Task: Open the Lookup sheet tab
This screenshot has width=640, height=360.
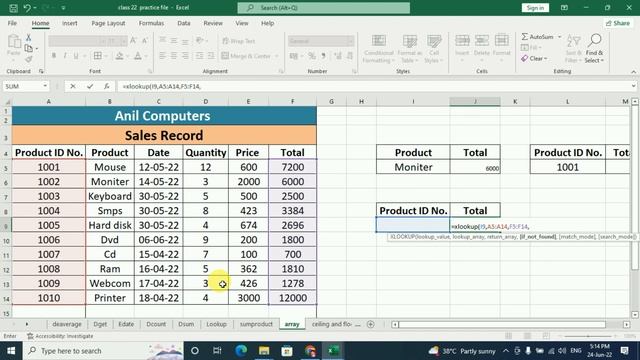Action: tap(216, 324)
